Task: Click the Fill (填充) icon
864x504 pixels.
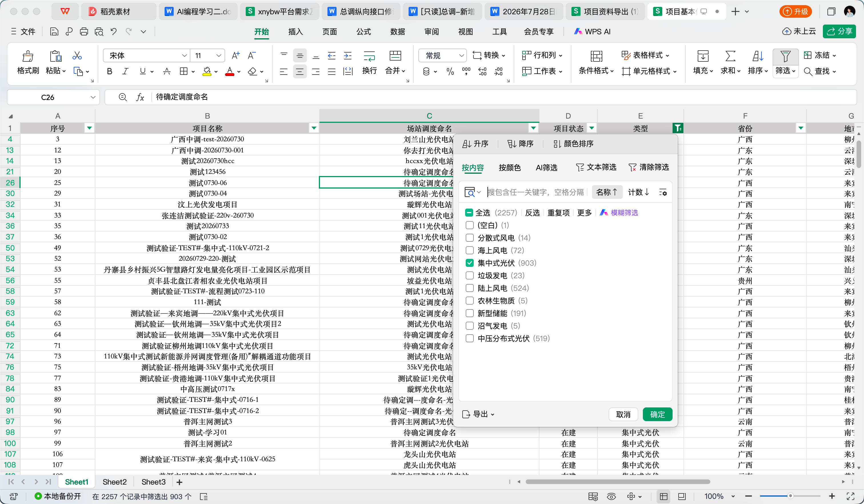Action: 703,56
